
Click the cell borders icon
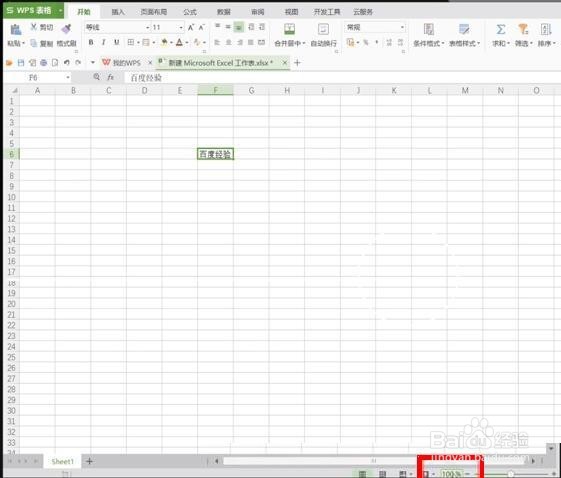point(131,42)
